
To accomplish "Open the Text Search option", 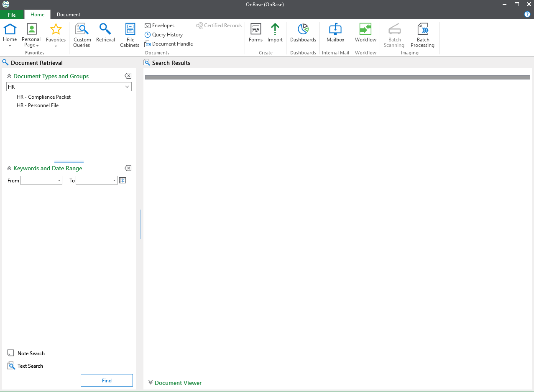I will 25,366.
